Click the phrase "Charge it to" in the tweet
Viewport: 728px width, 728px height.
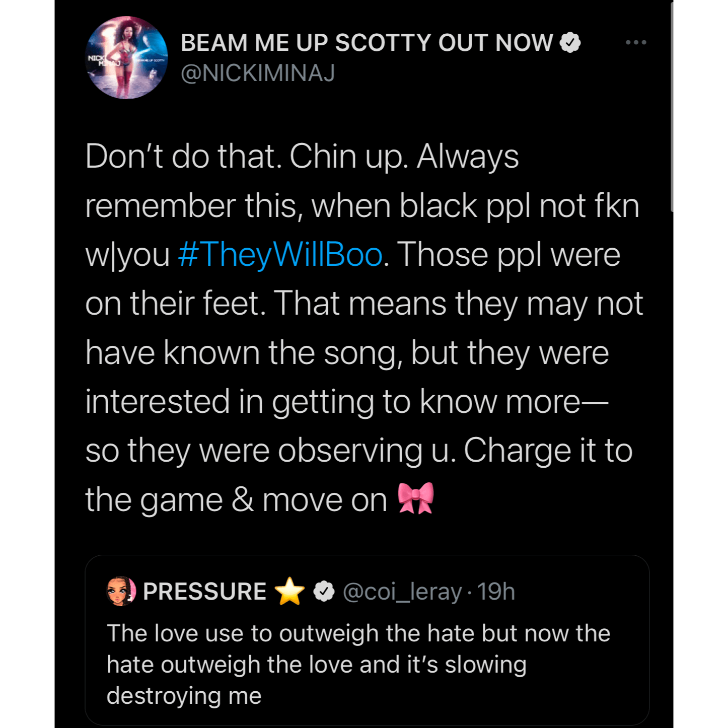click(x=548, y=450)
